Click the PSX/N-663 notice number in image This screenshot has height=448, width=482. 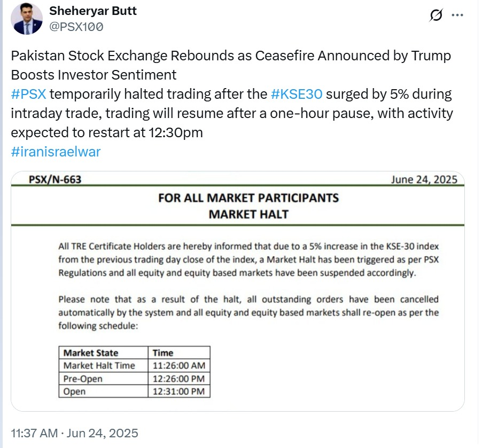pyautogui.click(x=55, y=179)
